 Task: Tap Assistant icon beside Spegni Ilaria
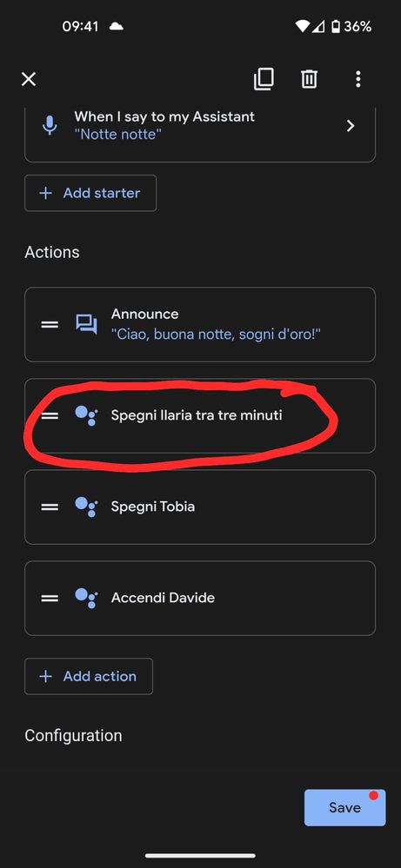pos(86,415)
